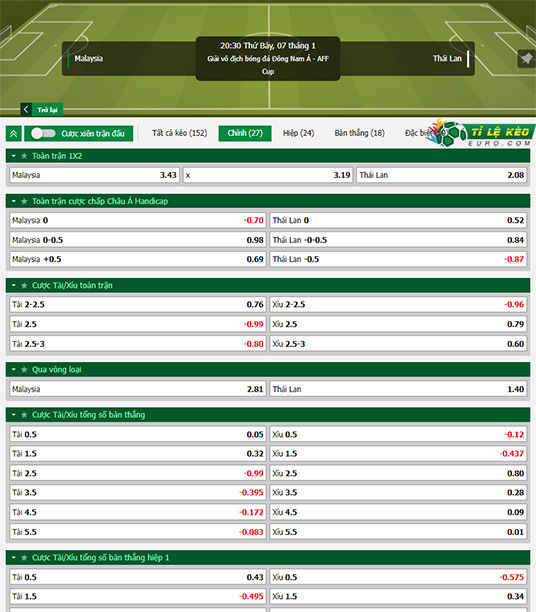Open the Bàn thắng (18) tab
Viewport: 536px width, 612px height.
tap(359, 133)
